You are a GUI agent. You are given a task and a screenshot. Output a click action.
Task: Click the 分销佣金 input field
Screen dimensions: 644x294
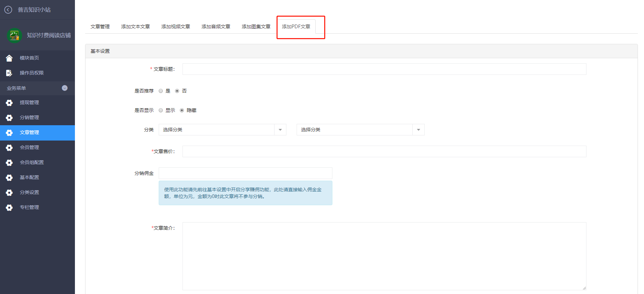[x=245, y=173]
